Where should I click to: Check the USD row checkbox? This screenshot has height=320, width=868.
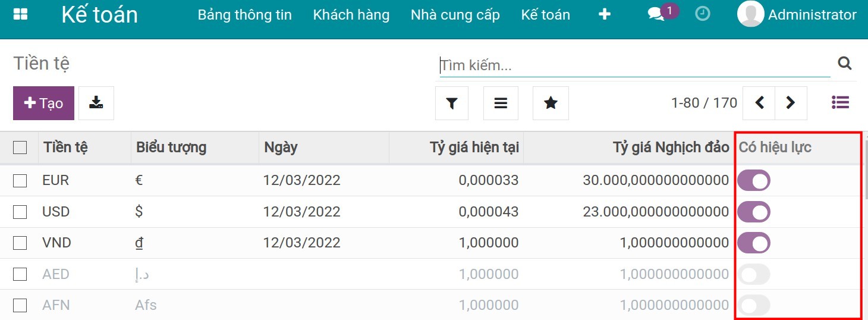tap(20, 212)
